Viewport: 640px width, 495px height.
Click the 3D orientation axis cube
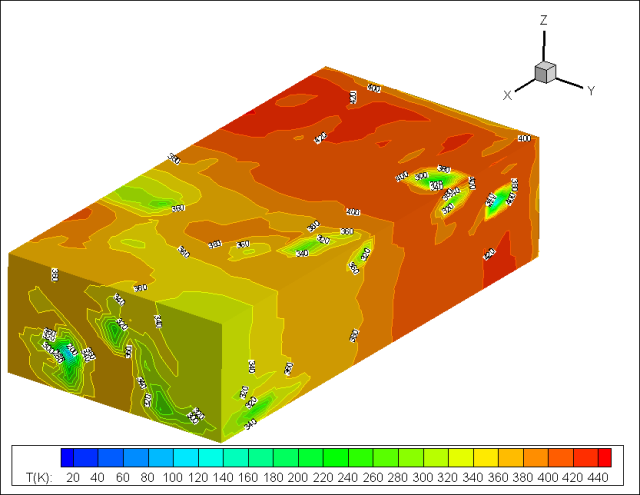tap(545, 72)
